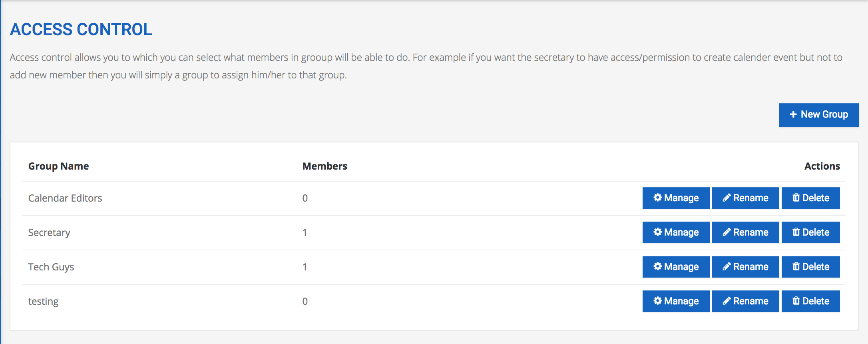868x344 pixels.
Task: Manage the Tech Guys group
Action: (676, 267)
